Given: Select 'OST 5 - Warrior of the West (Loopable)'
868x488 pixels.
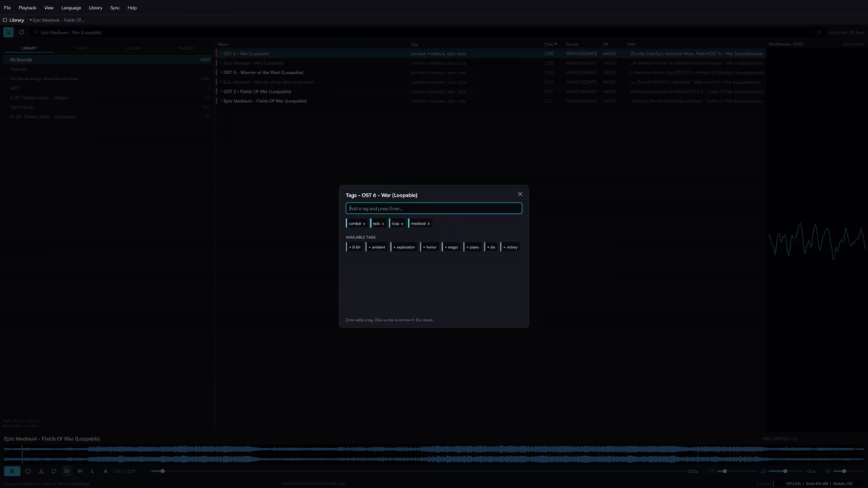Looking at the screenshot, I should pyautogui.click(x=263, y=73).
